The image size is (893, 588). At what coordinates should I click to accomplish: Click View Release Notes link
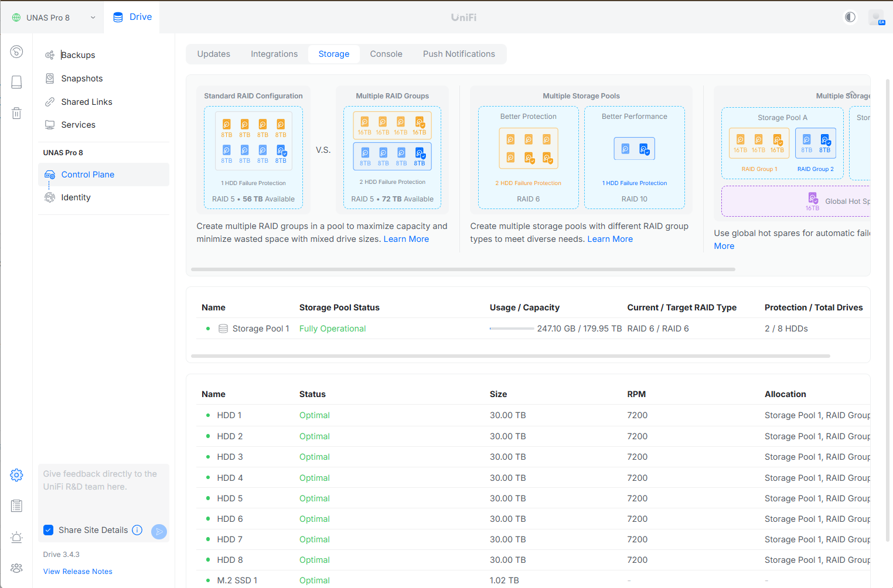point(77,572)
